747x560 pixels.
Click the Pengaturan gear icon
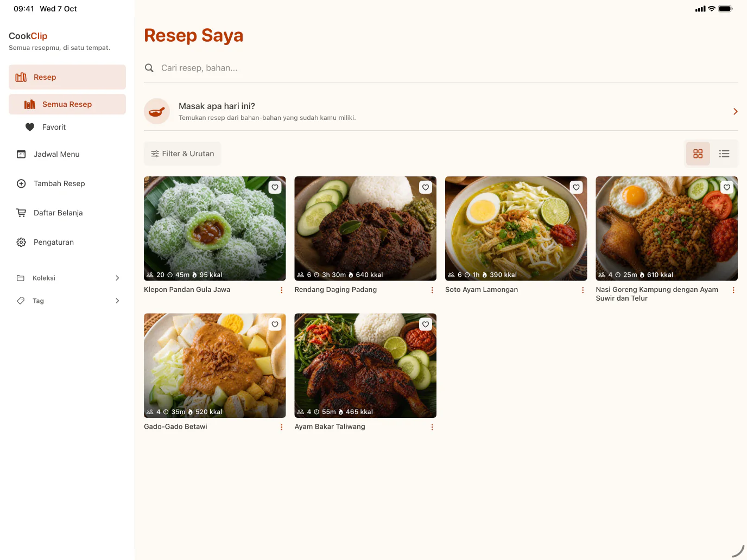21,242
